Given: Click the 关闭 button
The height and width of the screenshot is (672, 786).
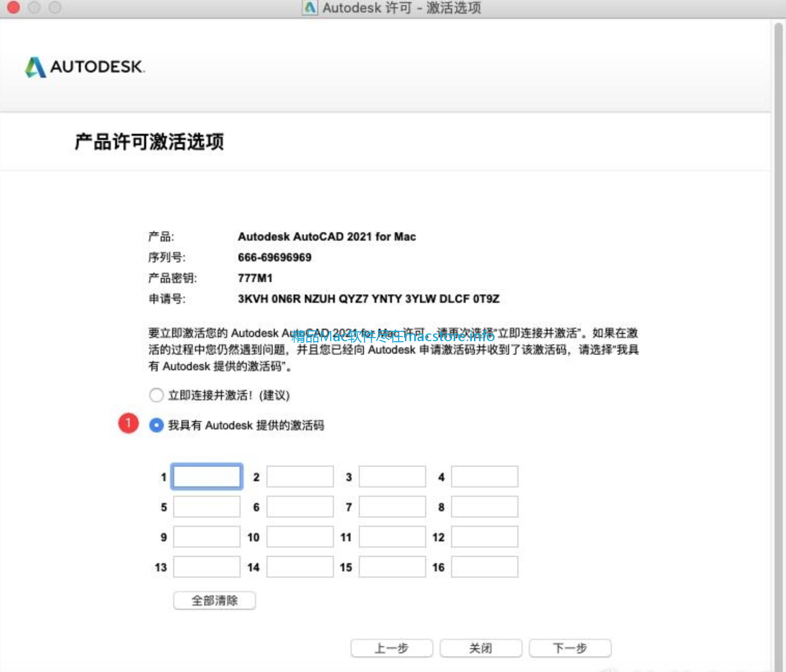Looking at the screenshot, I should [481, 648].
